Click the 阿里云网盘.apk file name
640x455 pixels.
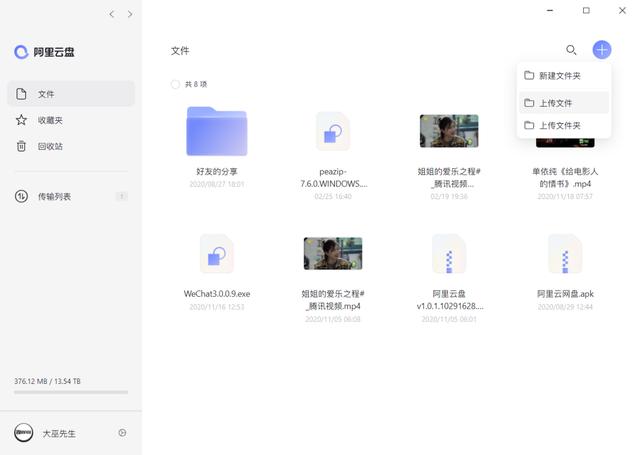(x=565, y=294)
